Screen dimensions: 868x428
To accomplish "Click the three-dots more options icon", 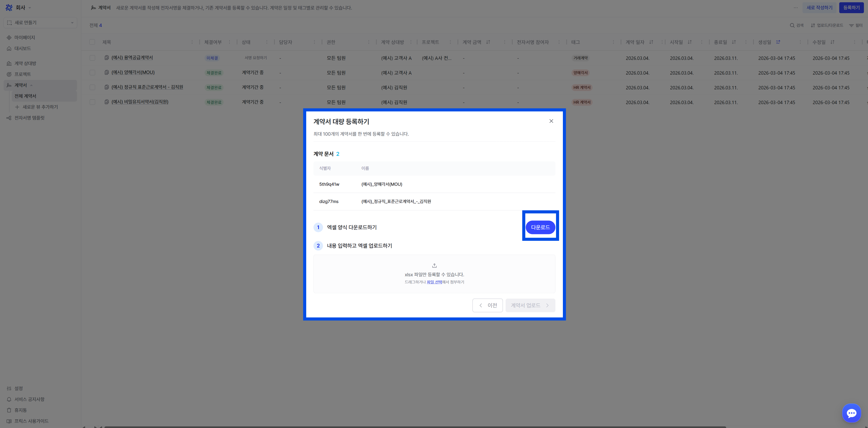I will tap(796, 7).
